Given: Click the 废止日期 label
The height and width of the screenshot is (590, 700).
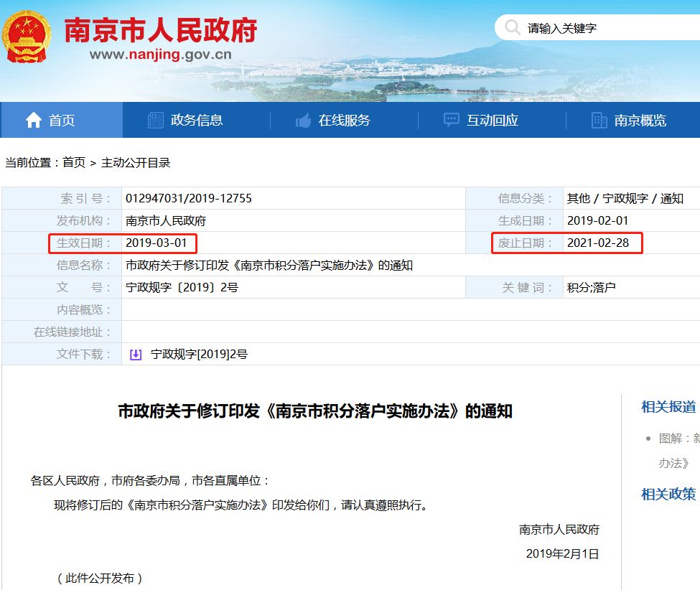Looking at the screenshot, I should click(525, 243).
